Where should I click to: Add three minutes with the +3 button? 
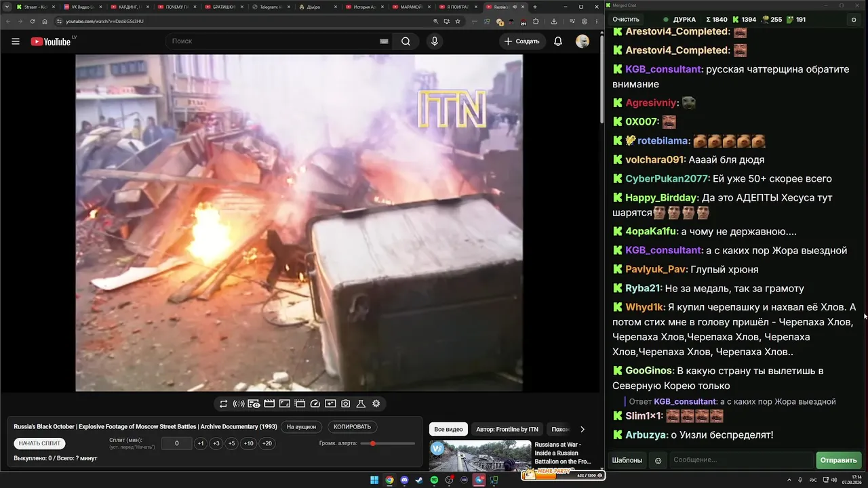(x=216, y=443)
